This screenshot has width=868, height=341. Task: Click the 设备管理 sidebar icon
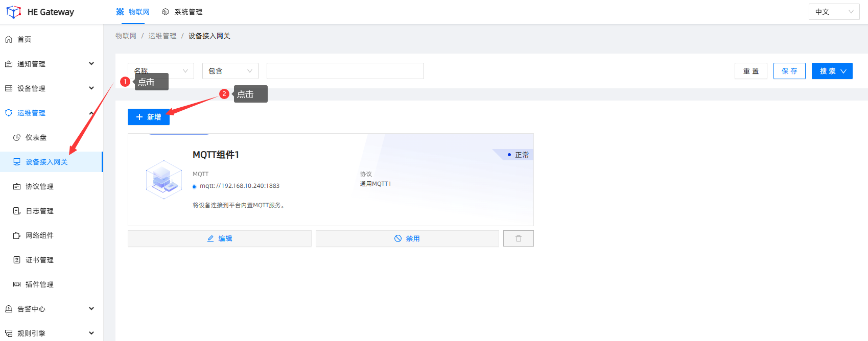tap(9, 88)
